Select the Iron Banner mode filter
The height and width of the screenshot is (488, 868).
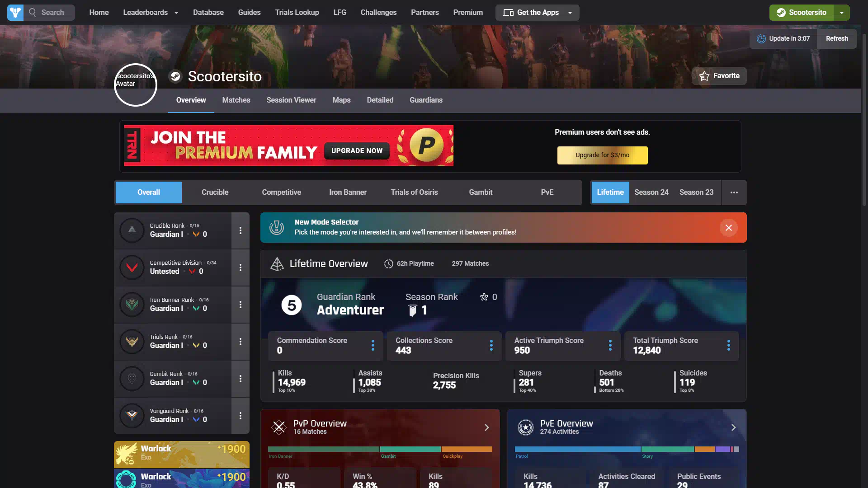click(348, 192)
